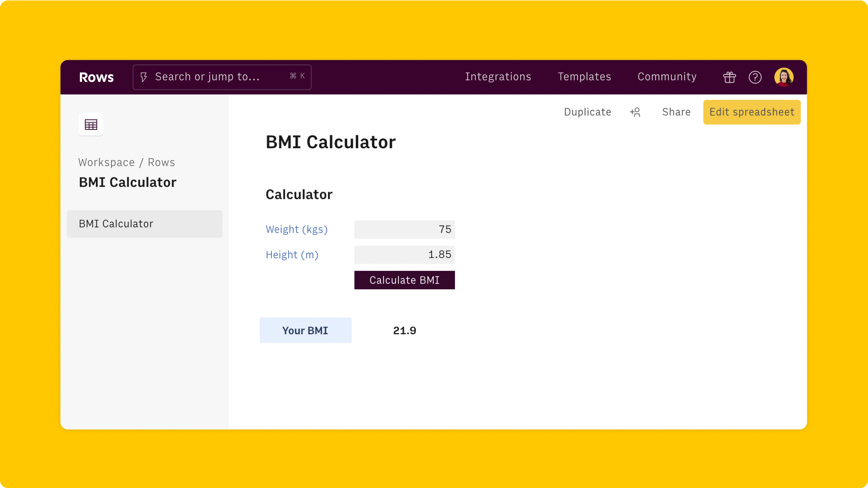Open the Integrations menu

coord(498,77)
